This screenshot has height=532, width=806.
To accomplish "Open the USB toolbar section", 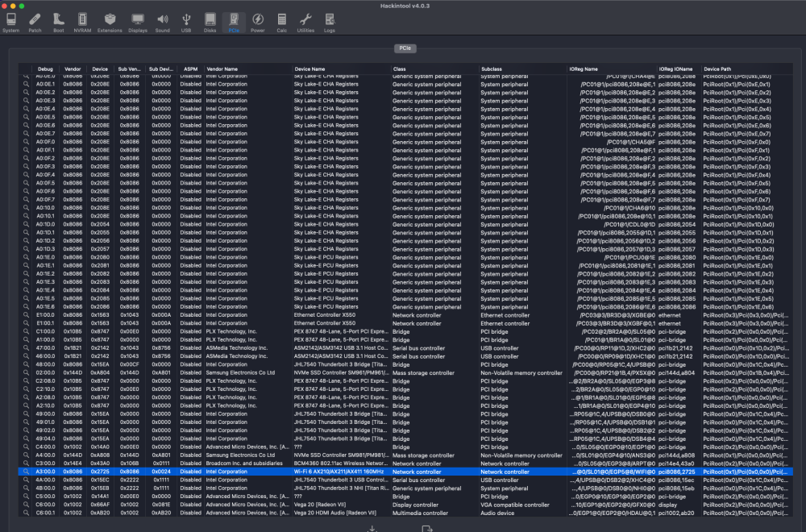I will [x=186, y=23].
